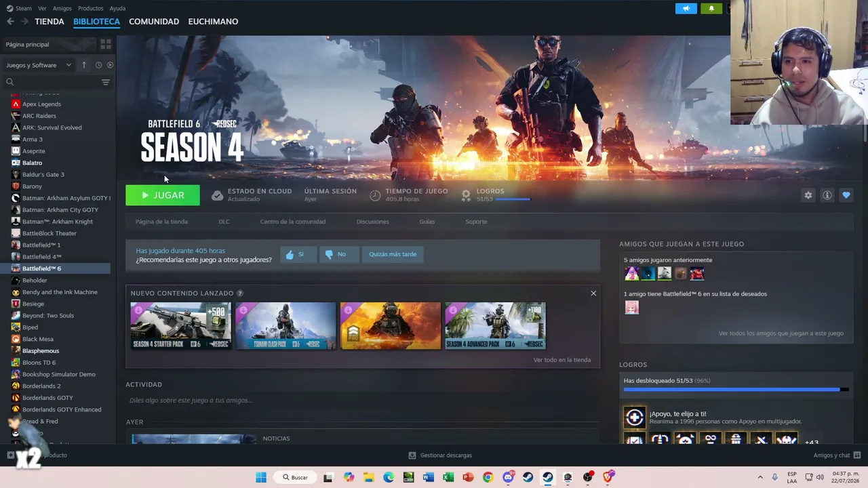Click the small Logros progress bar near JUGAR
Image resolution: width=868 pixels, height=488 pixels.
513,199
